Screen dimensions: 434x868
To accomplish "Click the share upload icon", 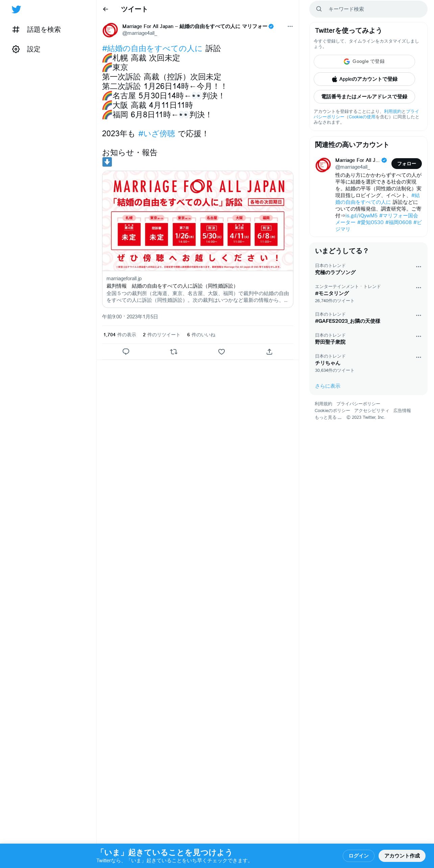I will pyautogui.click(x=269, y=352).
